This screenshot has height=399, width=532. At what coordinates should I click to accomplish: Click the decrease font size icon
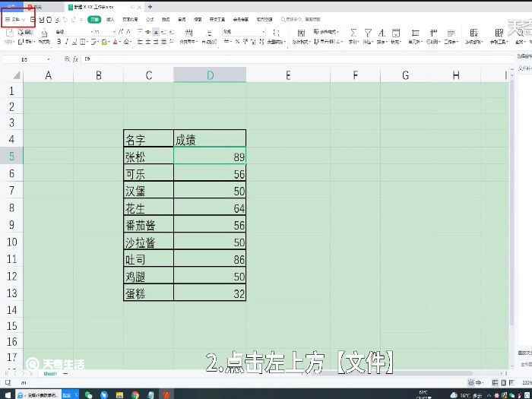[128, 32]
